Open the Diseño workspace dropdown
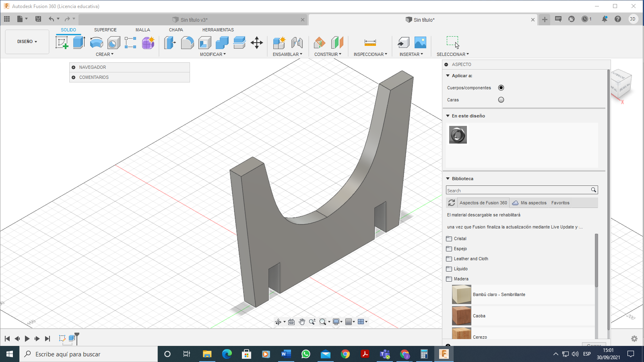This screenshot has height=362, width=644. (x=27, y=41)
